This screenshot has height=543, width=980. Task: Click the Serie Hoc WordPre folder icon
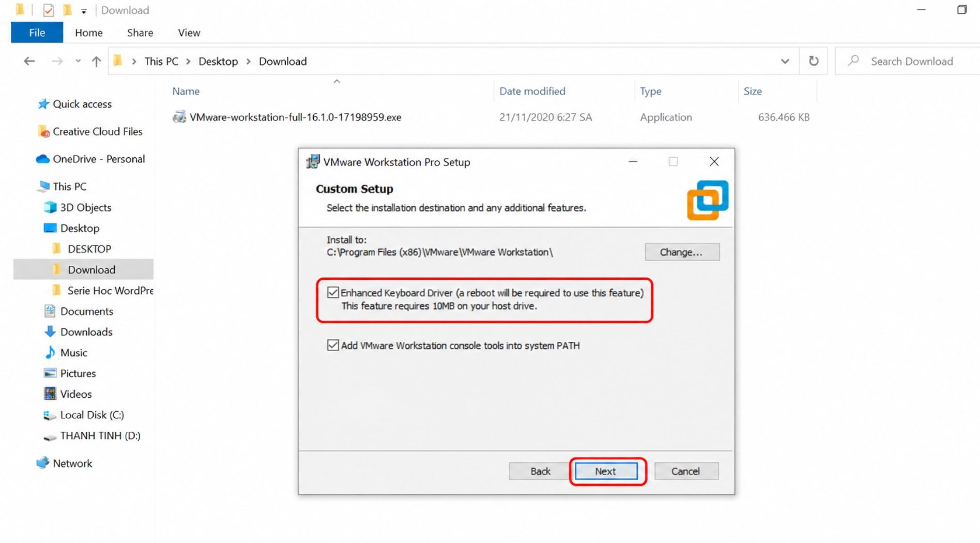[x=57, y=290]
